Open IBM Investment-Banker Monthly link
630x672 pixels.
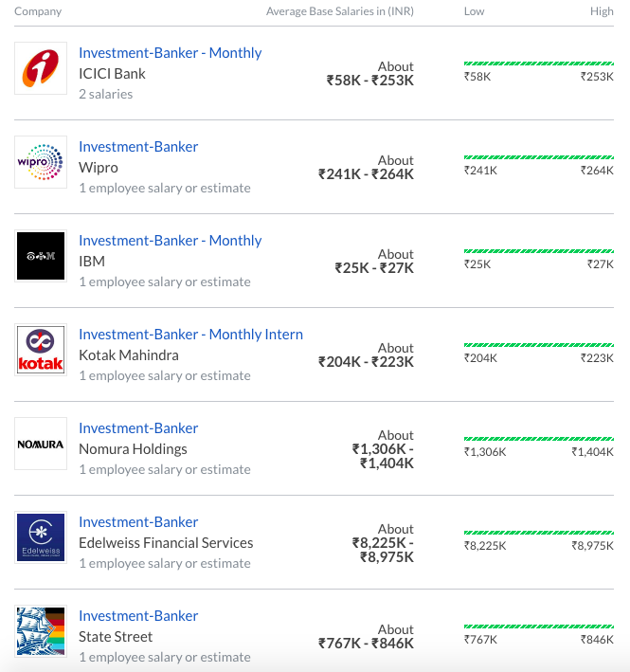(170, 241)
